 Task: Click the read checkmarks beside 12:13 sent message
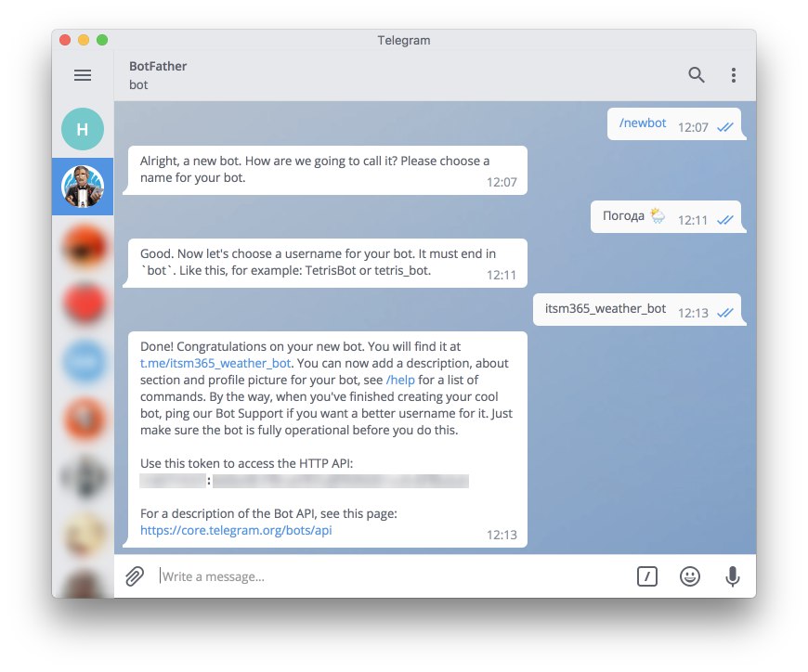725,313
